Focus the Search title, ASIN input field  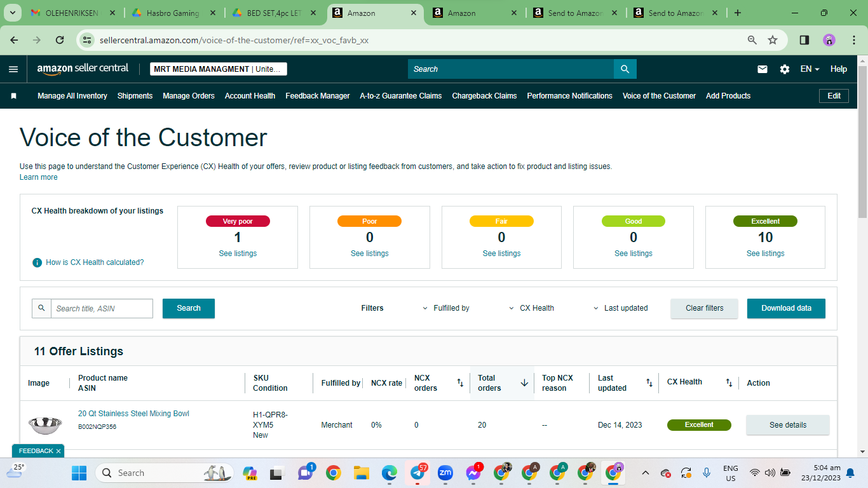coord(102,309)
